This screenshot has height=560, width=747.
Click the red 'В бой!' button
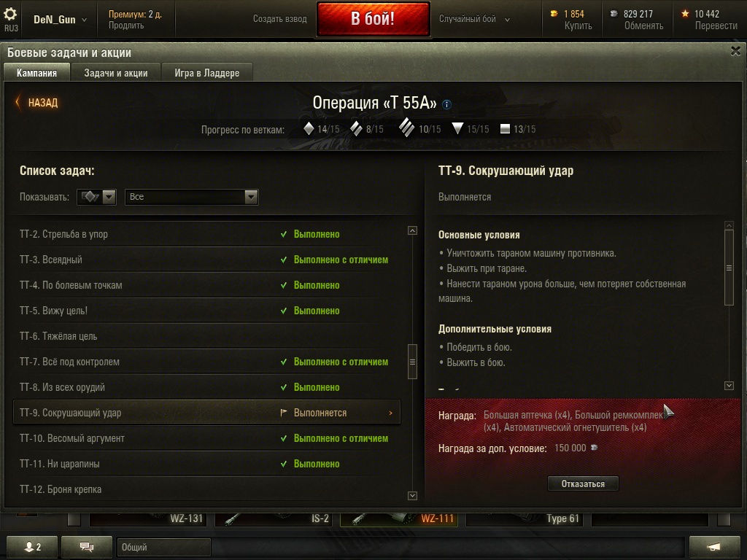[x=373, y=18]
